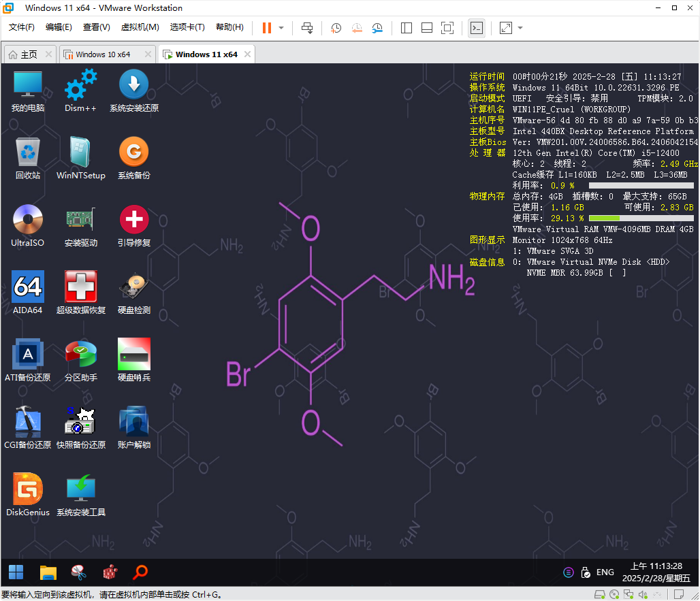
Task: Open the 虚拟机(M) menu
Action: pyautogui.click(x=140, y=27)
